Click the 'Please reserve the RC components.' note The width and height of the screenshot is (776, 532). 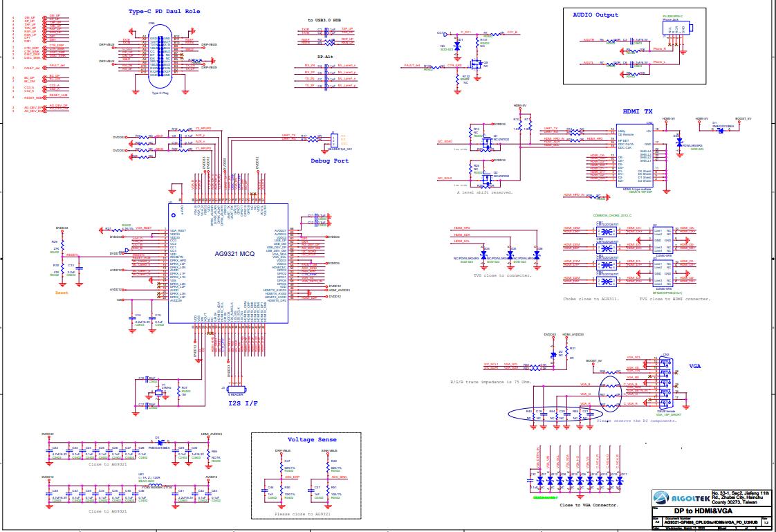pyautogui.click(x=636, y=421)
